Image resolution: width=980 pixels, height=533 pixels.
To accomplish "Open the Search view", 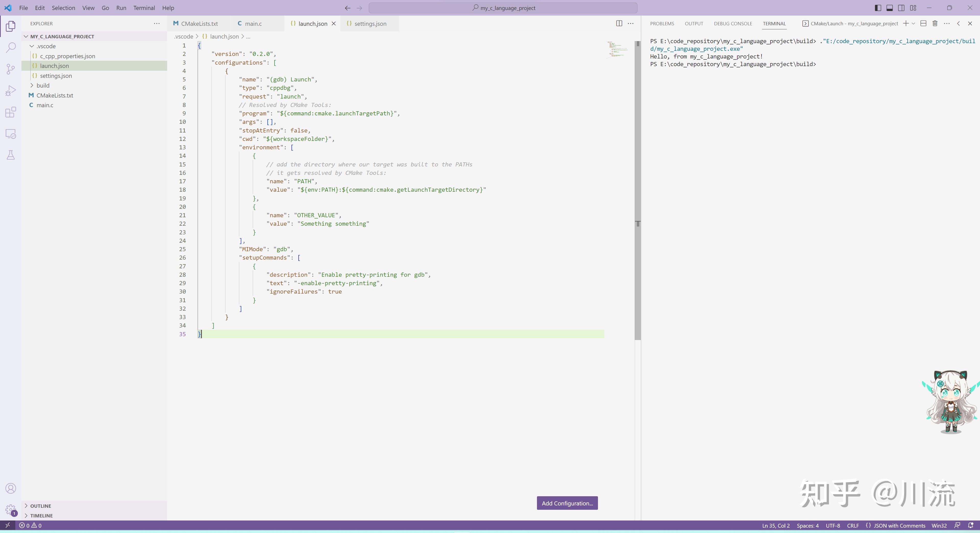I will [x=11, y=47].
